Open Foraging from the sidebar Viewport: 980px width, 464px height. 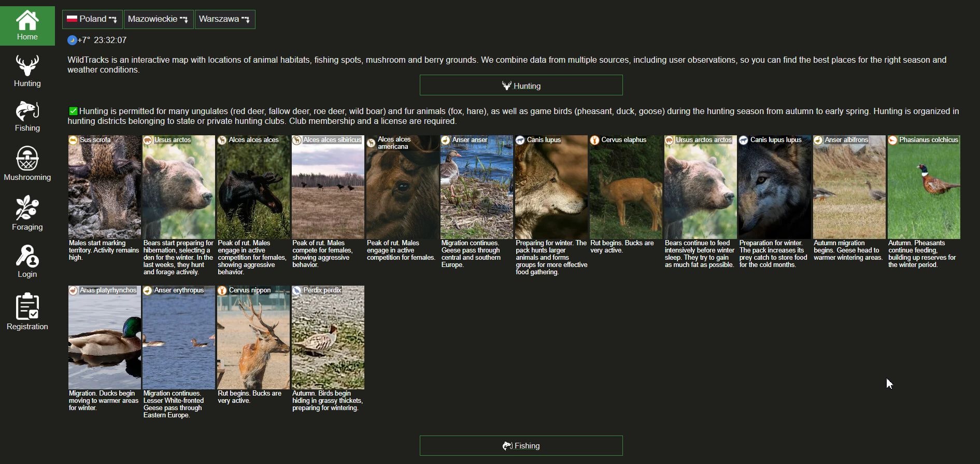click(27, 213)
